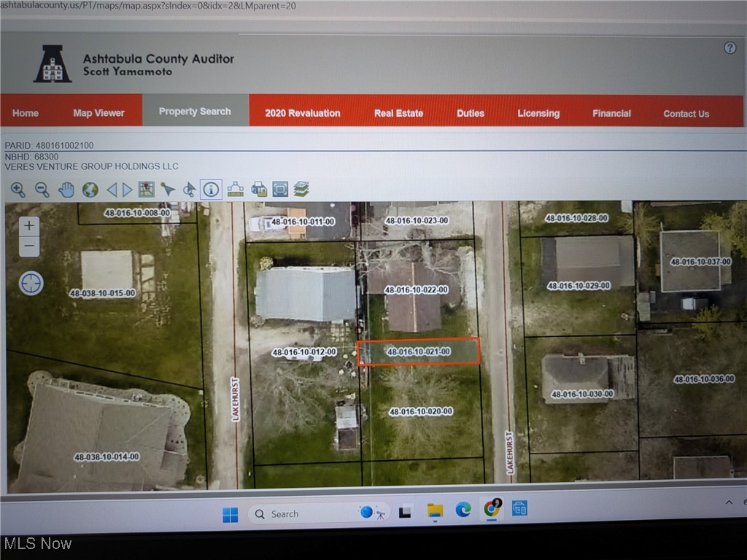
Task: Switch to the Property Search tab
Action: [195, 112]
